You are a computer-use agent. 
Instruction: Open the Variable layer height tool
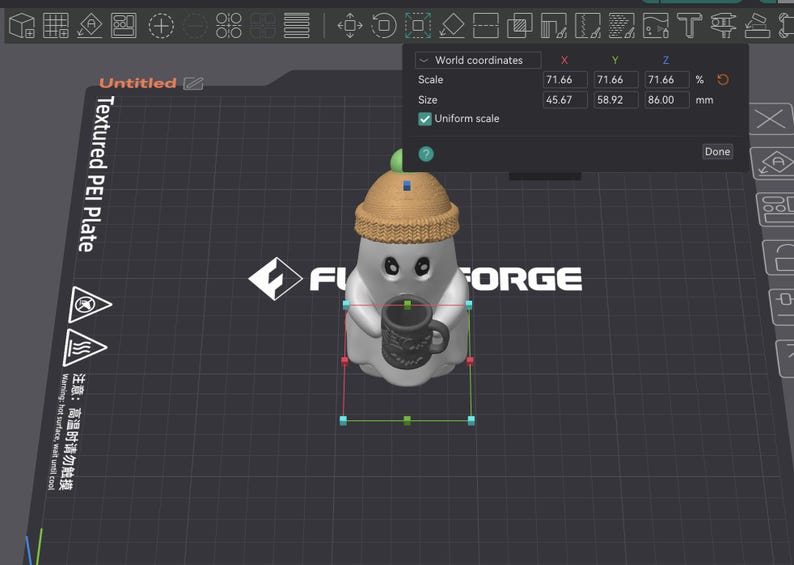tap(297, 25)
